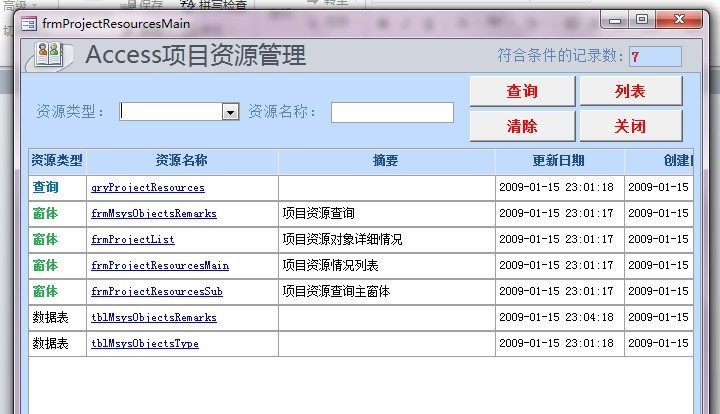Click the 更新日期 column header

pyautogui.click(x=559, y=161)
